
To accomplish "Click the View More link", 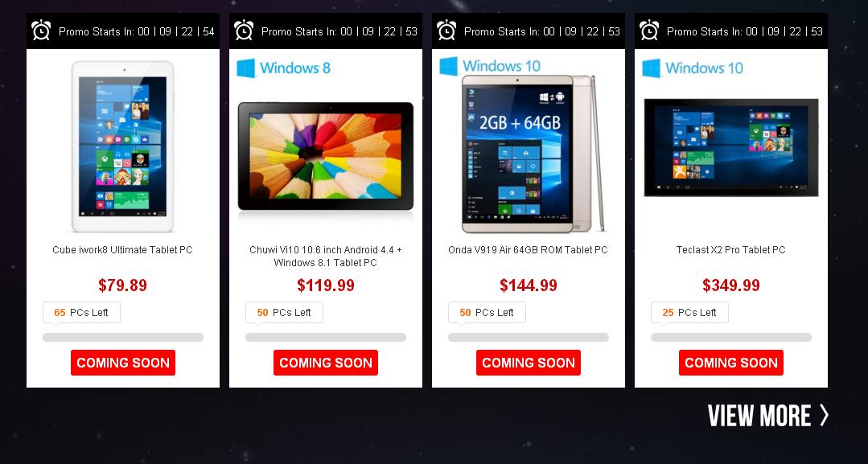I will pyautogui.click(x=768, y=415).
